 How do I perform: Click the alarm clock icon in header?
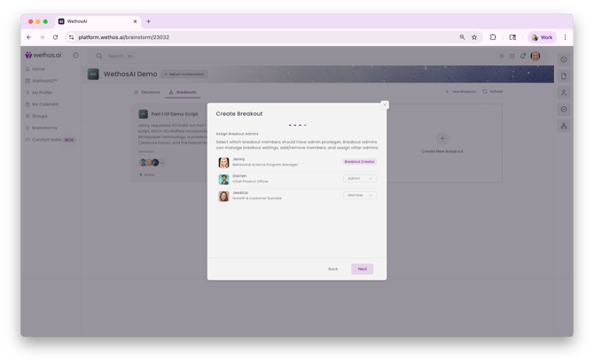[512, 56]
